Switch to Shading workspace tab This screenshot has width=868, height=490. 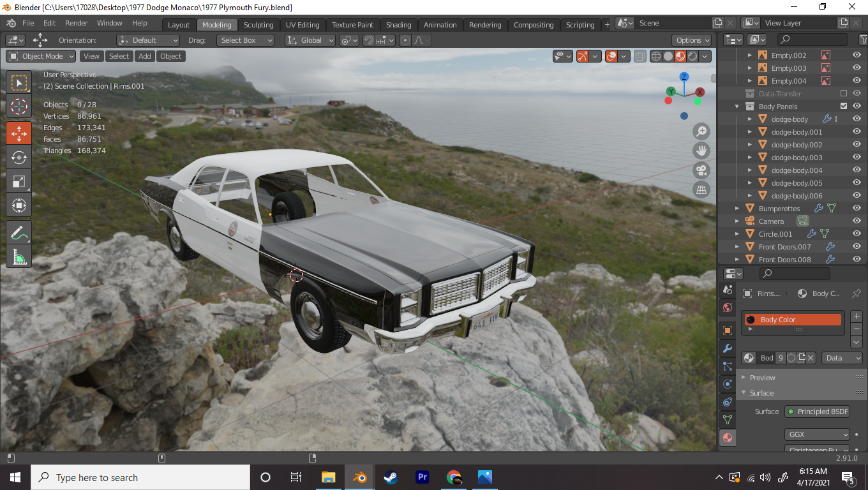click(399, 25)
